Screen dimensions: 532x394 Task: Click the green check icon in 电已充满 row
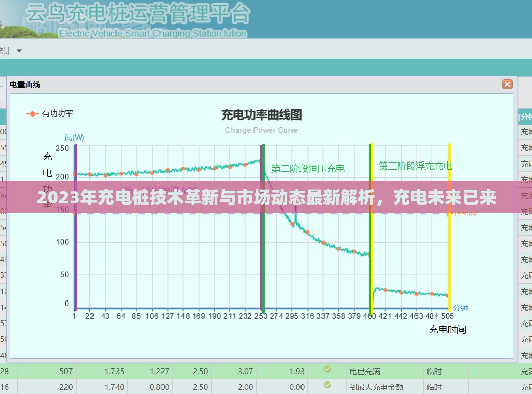click(x=327, y=369)
